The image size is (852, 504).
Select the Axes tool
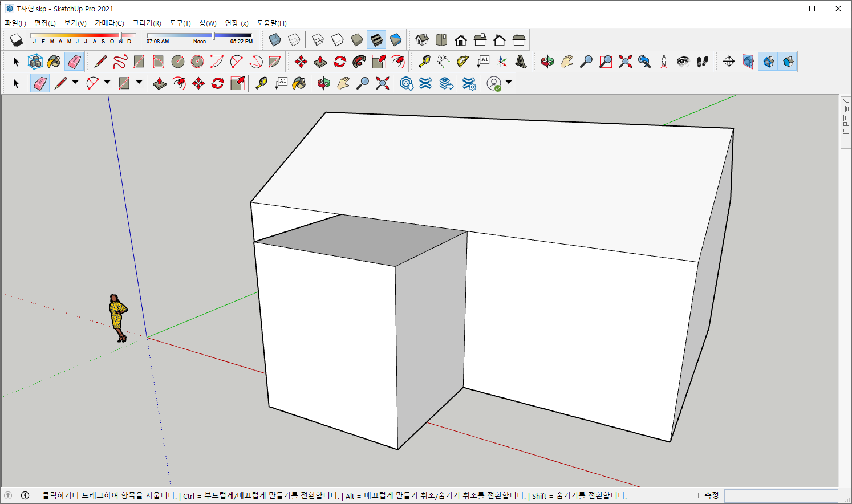point(502,62)
